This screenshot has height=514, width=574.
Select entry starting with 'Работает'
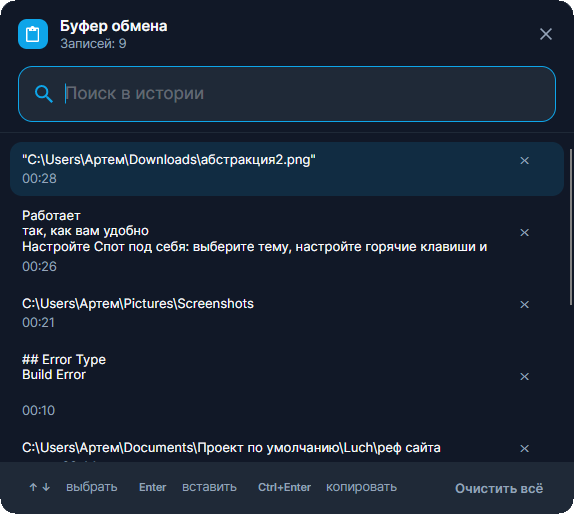[287, 241]
